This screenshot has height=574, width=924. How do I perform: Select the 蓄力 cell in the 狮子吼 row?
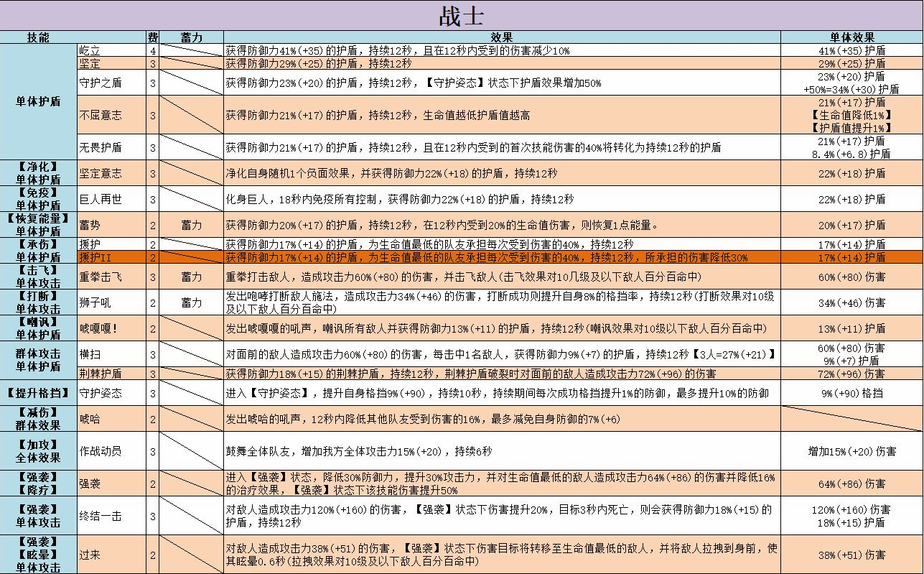tap(192, 302)
